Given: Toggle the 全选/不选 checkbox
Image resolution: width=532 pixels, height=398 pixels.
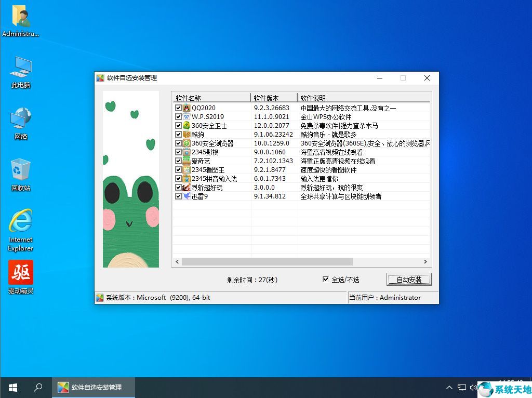Looking at the screenshot, I should click(326, 280).
